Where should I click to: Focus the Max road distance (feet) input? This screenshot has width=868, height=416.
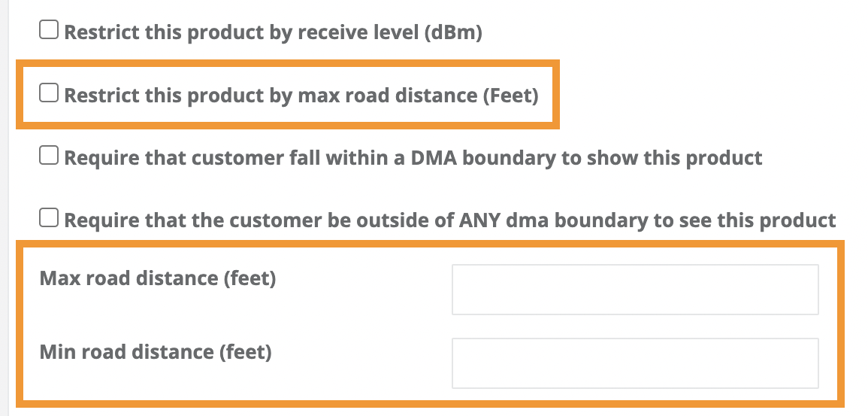click(634, 290)
